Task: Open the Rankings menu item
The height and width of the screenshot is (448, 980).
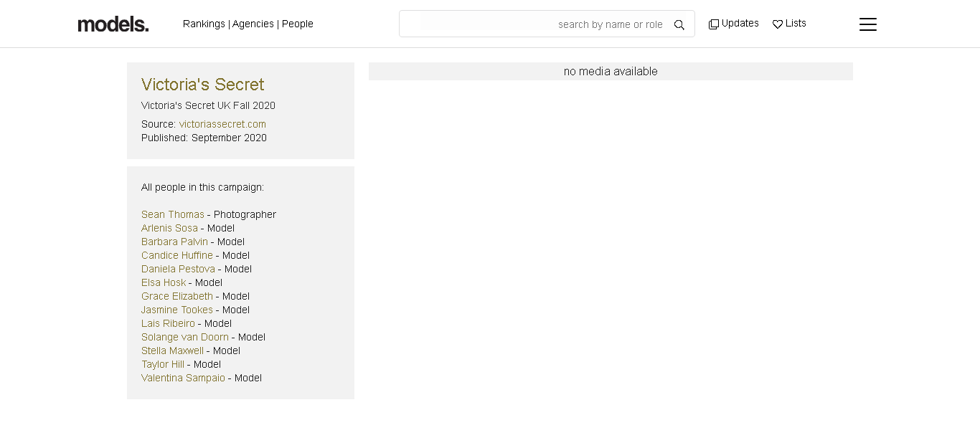Action: point(204,24)
